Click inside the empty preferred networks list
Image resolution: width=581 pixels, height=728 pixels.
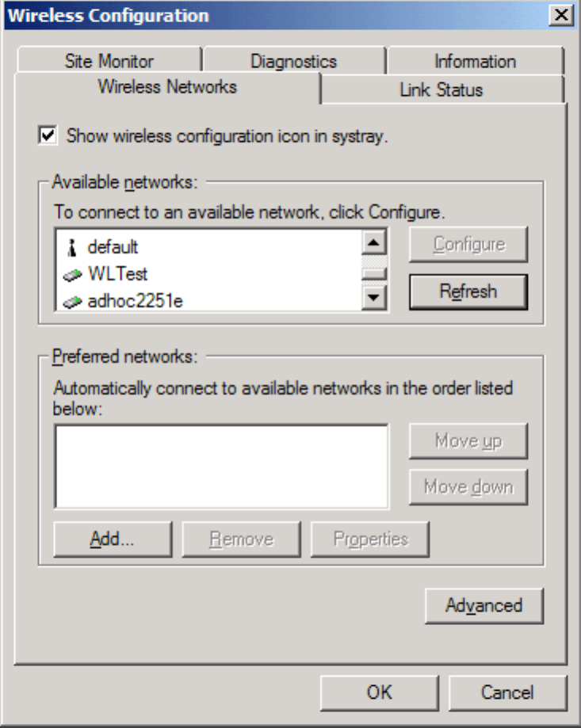click(x=220, y=466)
